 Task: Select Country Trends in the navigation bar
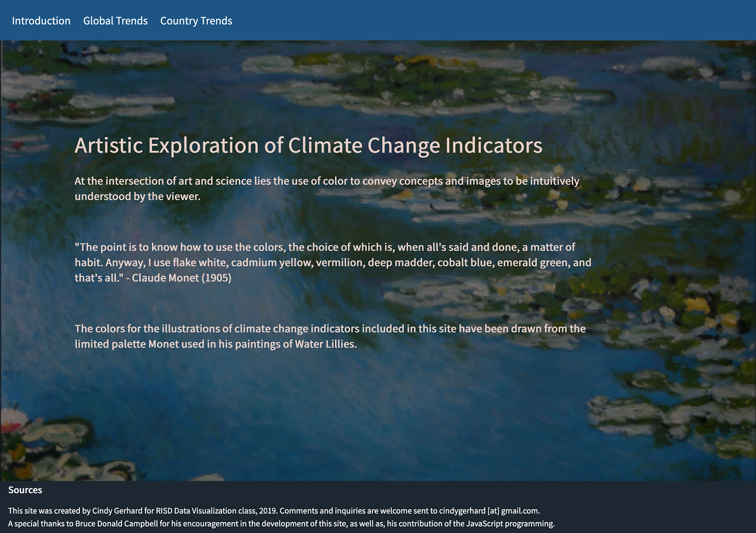pyautogui.click(x=196, y=21)
